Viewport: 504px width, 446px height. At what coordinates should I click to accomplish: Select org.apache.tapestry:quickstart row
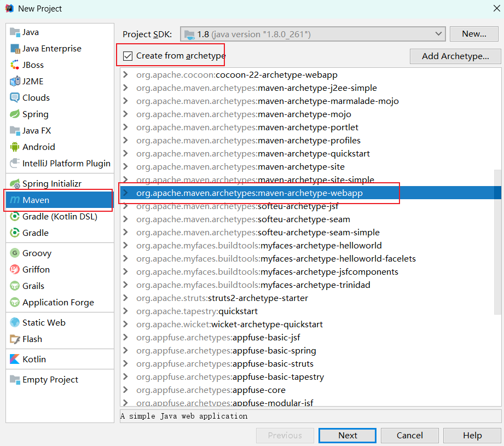310,311
